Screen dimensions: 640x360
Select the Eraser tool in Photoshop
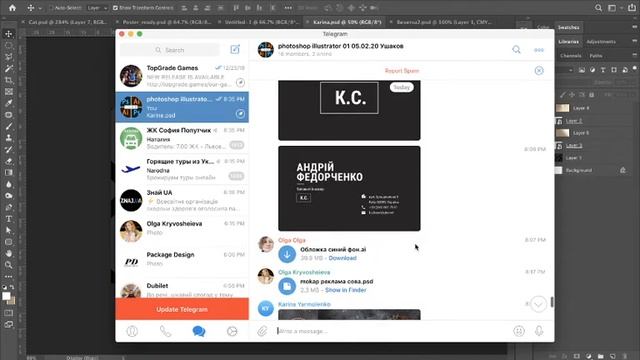[9, 161]
